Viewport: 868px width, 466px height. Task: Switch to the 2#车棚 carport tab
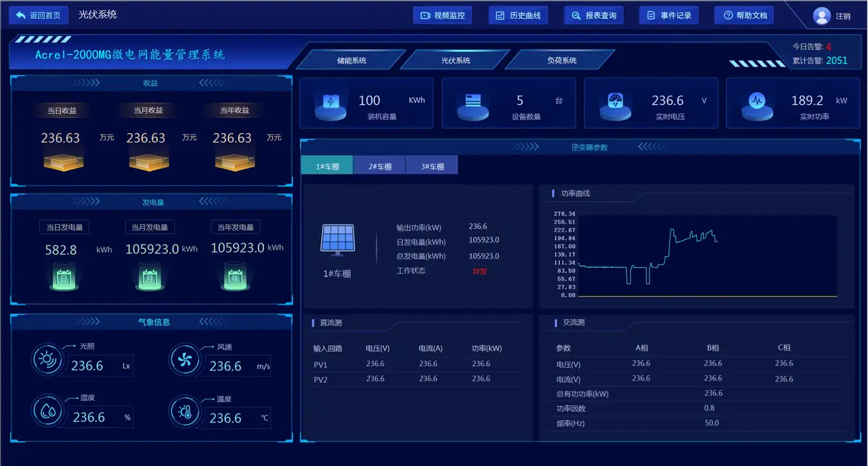(x=379, y=165)
